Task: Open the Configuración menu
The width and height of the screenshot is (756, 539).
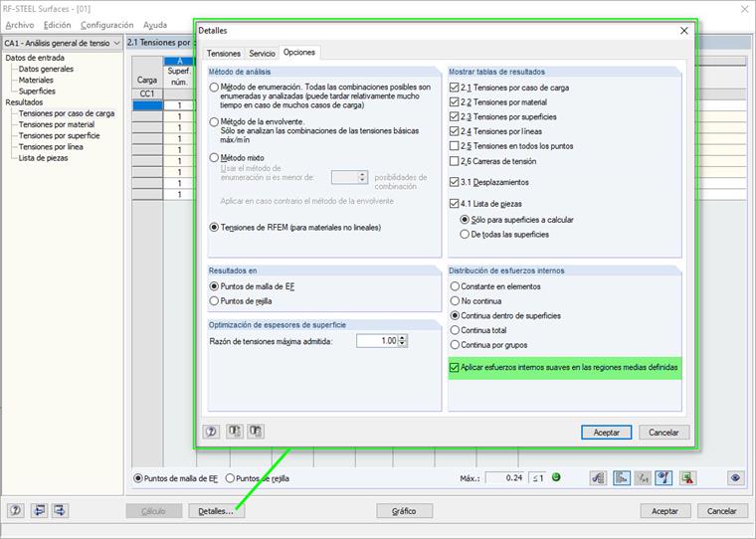Action: 107,25
